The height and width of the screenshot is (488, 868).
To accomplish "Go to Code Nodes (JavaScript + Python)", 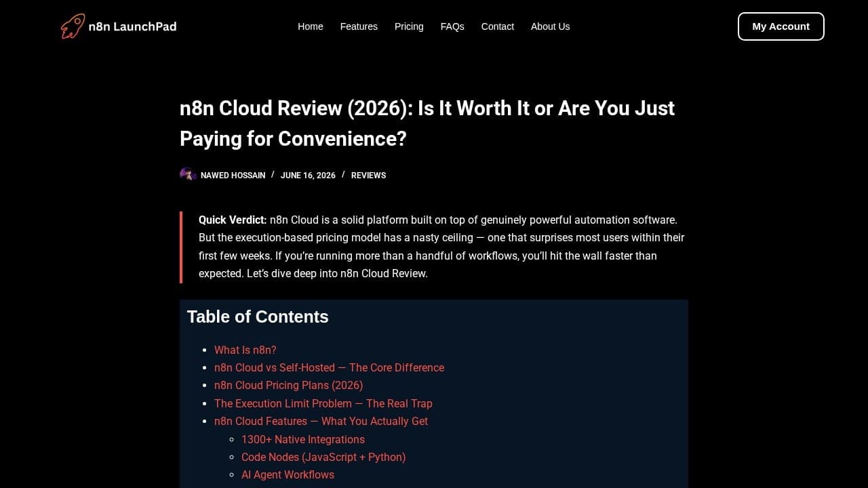I will click(x=323, y=457).
